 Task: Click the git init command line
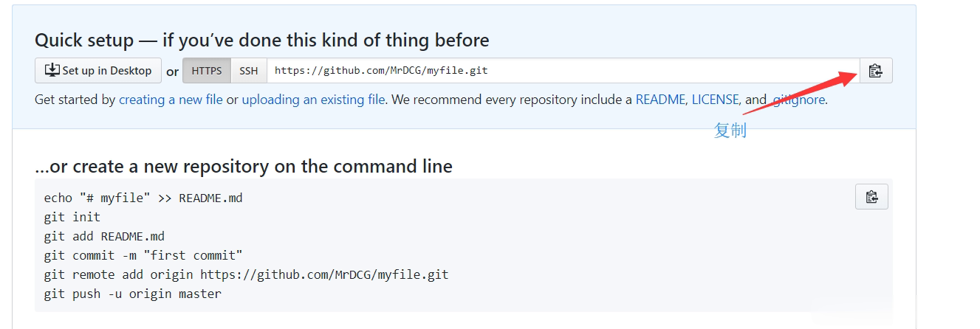point(72,217)
